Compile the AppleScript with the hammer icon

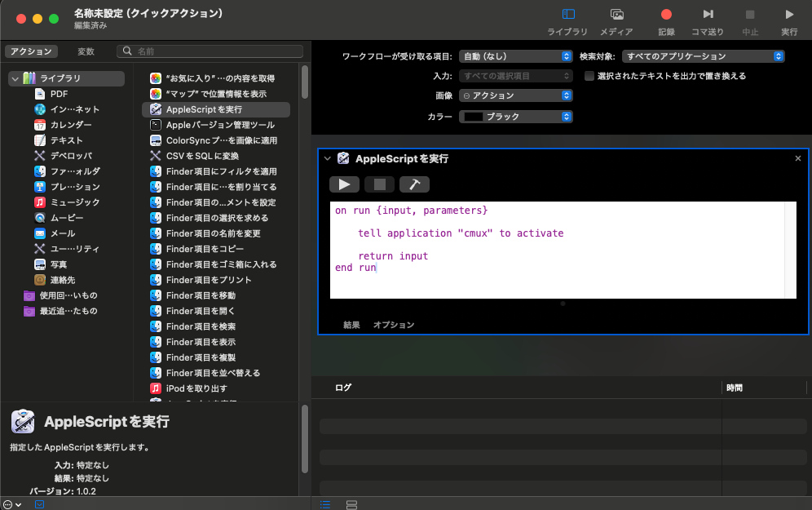[x=414, y=184]
